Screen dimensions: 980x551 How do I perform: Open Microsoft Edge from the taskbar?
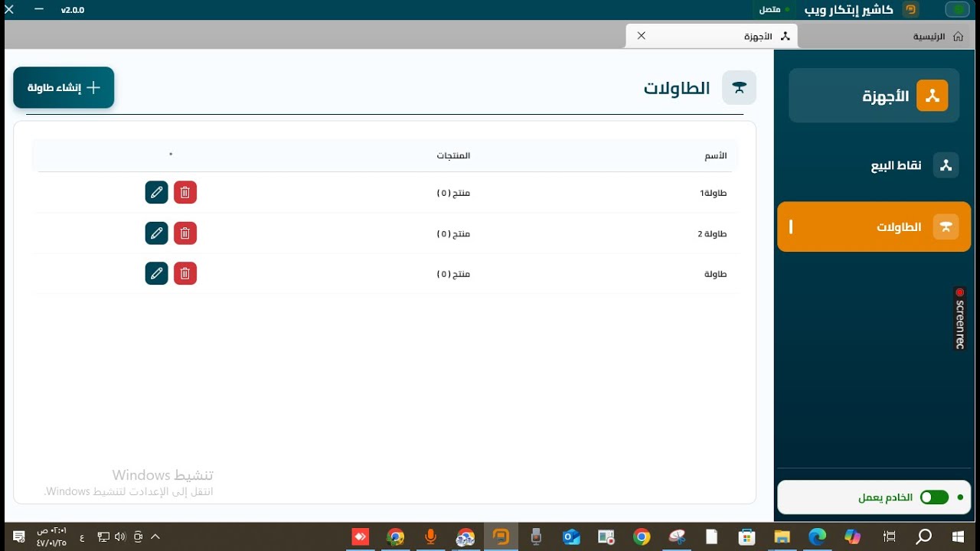click(x=818, y=536)
